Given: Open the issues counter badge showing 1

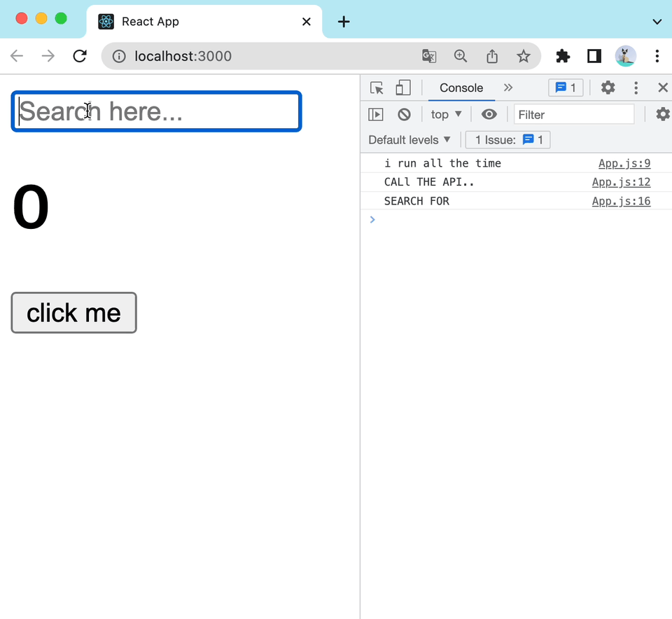Looking at the screenshot, I should pyautogui.click(x=566, y=88).
